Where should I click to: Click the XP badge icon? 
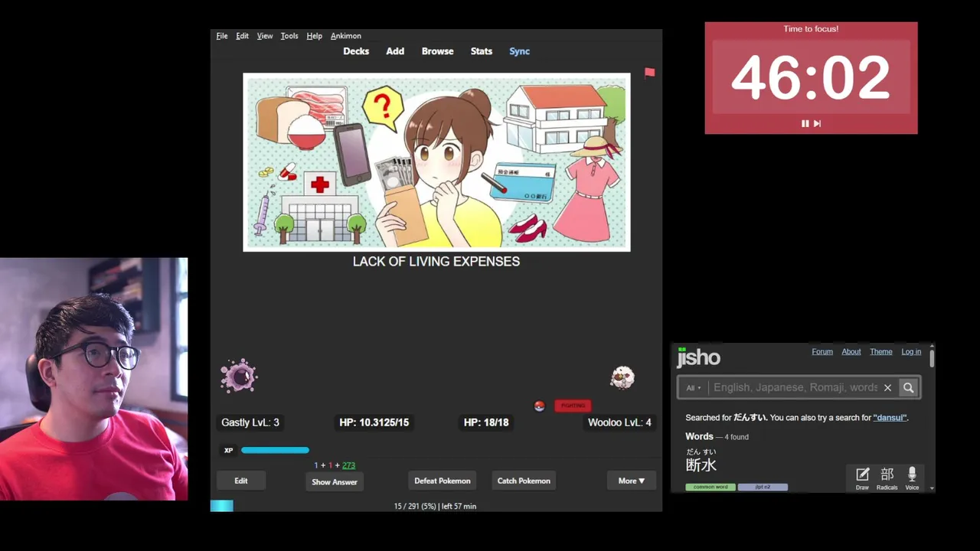[228, 451]
